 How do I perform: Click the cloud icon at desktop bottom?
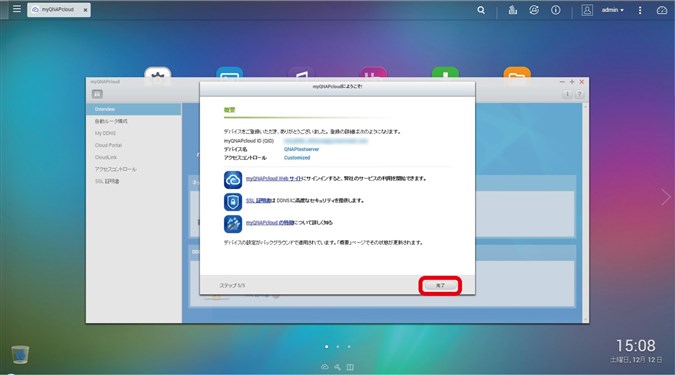click(x=325, y=367)
